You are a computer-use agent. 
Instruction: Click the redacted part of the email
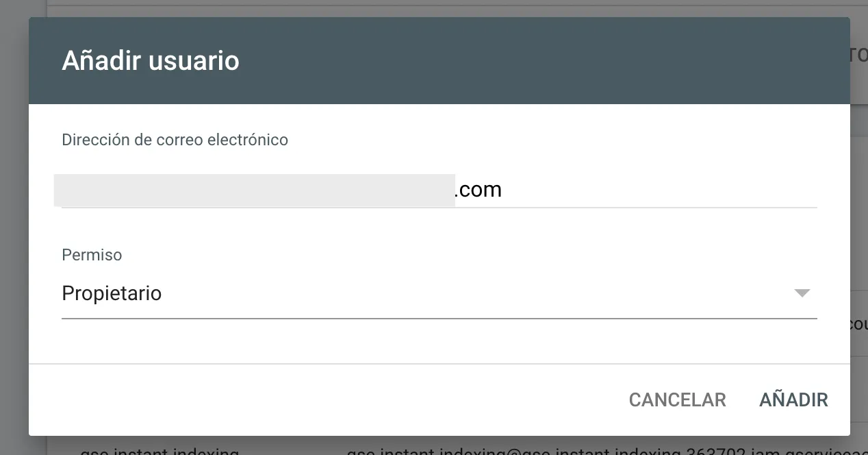point(253,190)
